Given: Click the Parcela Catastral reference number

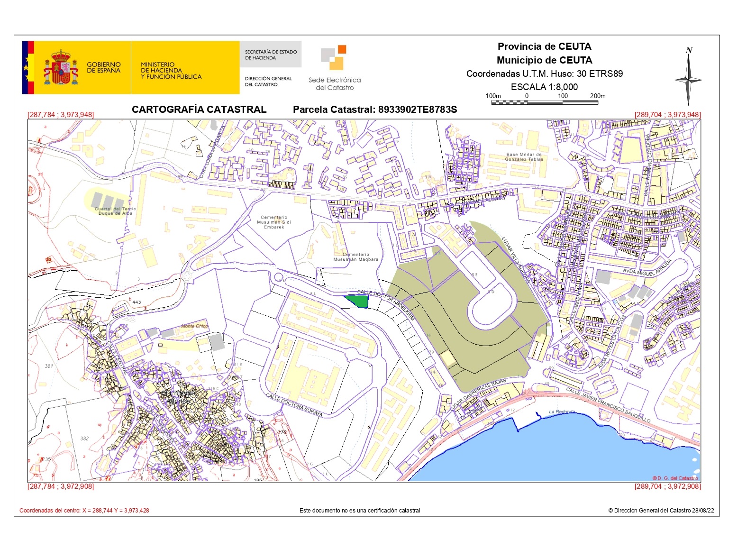Looking at the screenshot, I should click(417, 110).
